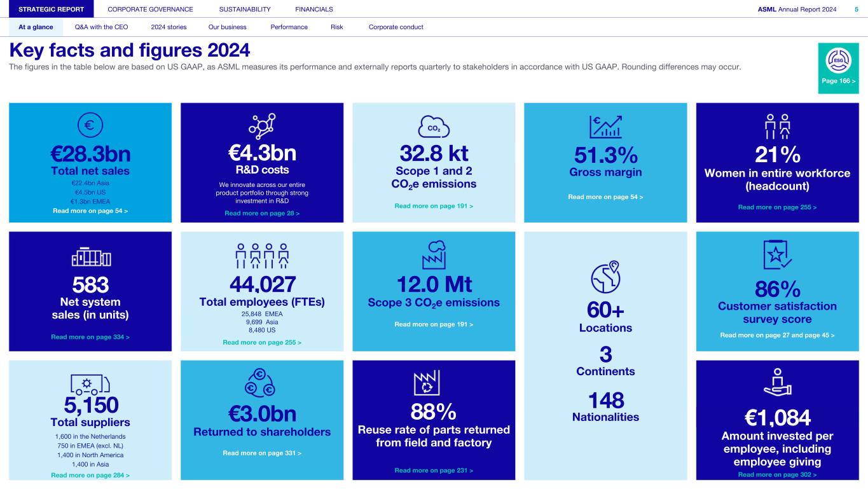Click the euro growth chart icon above Gross margin
The image size is (868, 489).
pyautogui.click(x=605, y=126)
